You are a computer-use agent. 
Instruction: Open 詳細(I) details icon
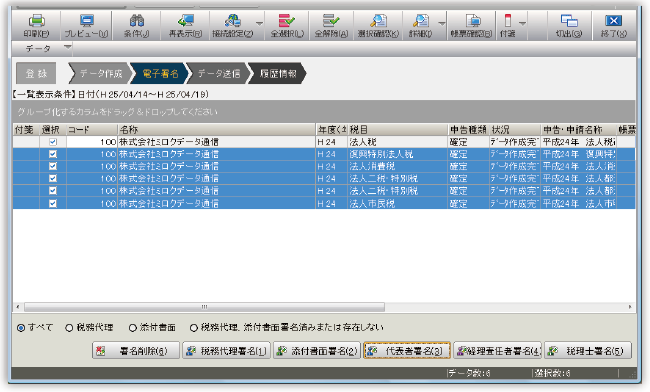tap(421, 21)
